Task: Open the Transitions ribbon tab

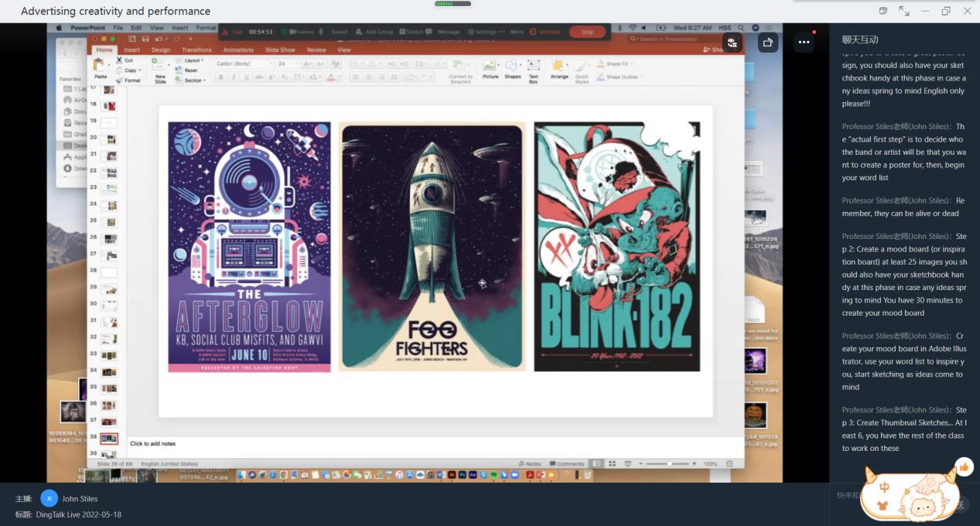Action: pyautogui.click(x=196, y=50)
